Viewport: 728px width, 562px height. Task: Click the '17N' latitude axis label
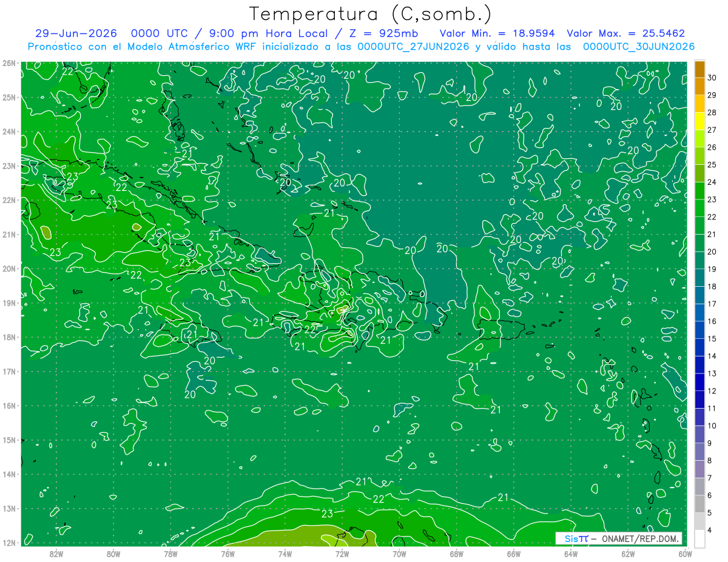(9, 372)
